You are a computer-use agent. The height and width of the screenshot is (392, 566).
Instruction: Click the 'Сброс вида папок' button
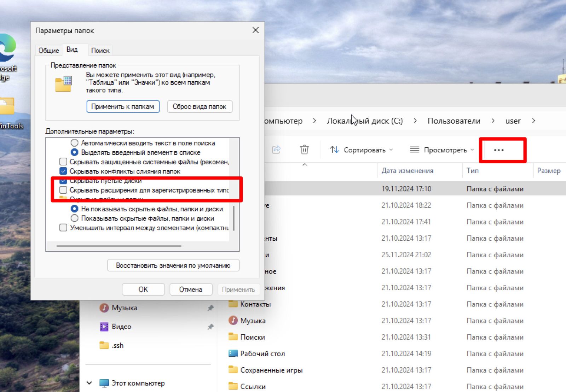pos(200,106)
